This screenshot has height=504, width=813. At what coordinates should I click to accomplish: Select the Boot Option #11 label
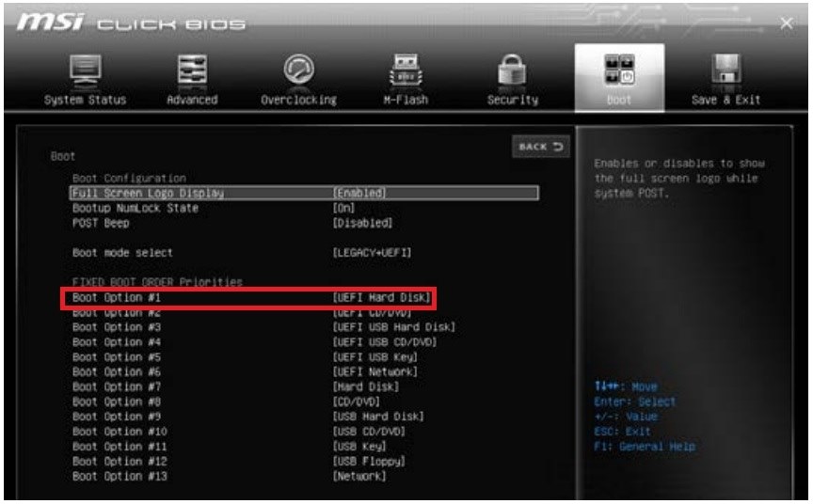120,447
